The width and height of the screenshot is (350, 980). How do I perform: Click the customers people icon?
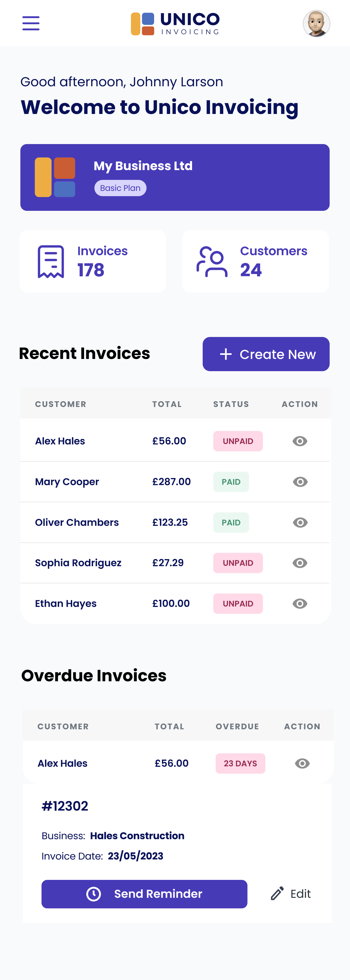pos(212,261)
